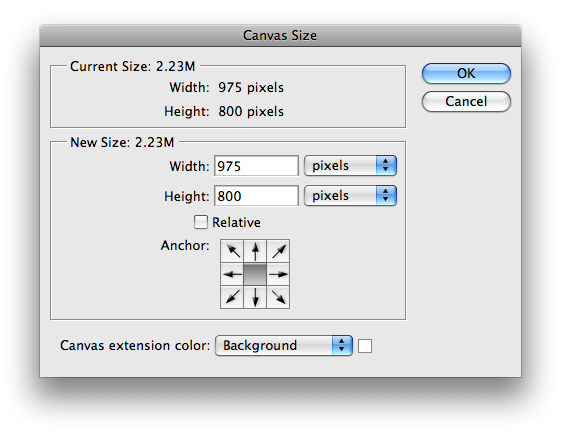Open the Width units pixels dropdown

click(350, 166)
